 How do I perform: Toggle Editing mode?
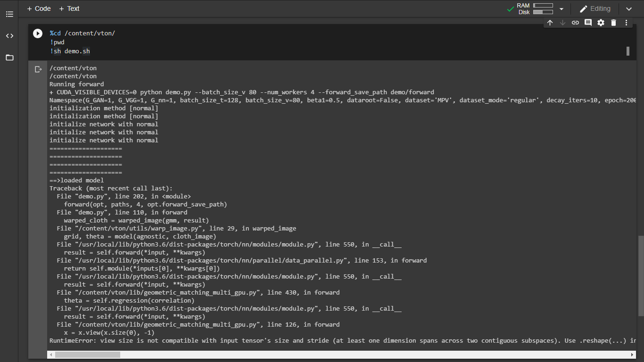click(x=595, y=8)
